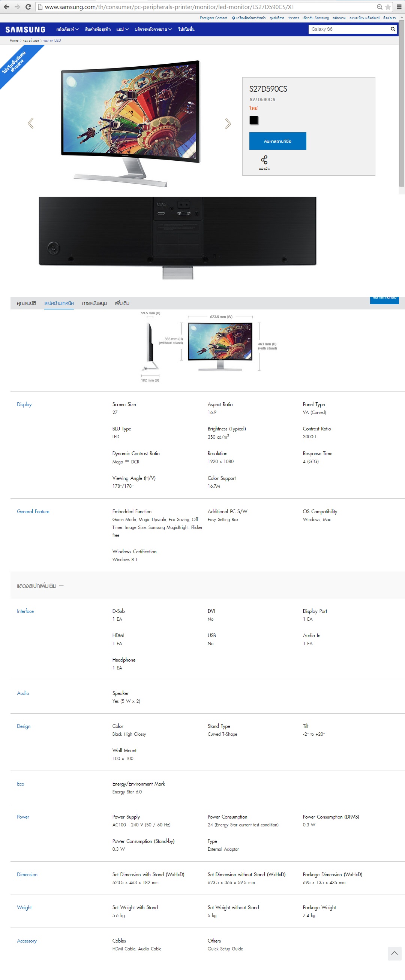Screen dimensions: 405x980
Task: Click the Design section heading
Action: (x=24, y=726)
